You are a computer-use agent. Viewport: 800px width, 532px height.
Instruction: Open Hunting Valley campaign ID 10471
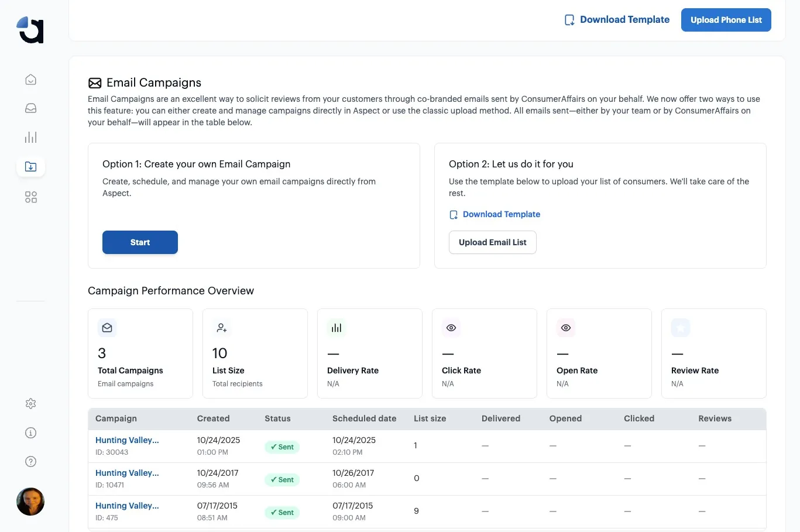pyautogui.click(x=127, y=473)
